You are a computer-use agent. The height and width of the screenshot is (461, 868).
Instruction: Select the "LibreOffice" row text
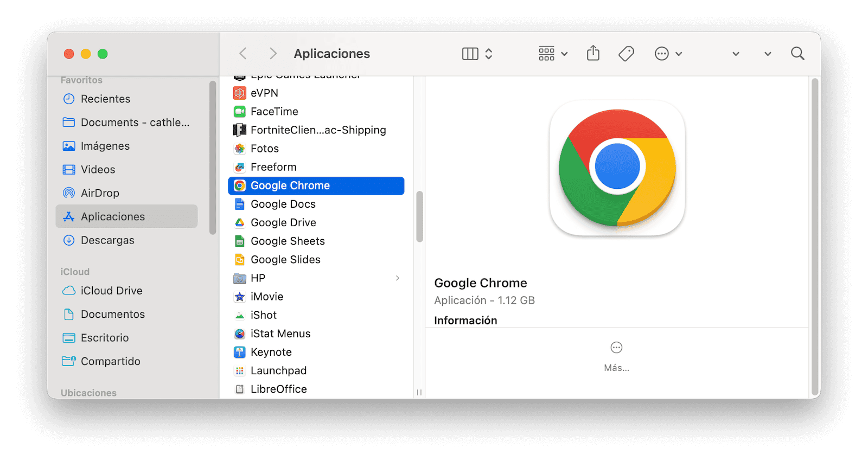coord(279,389)
